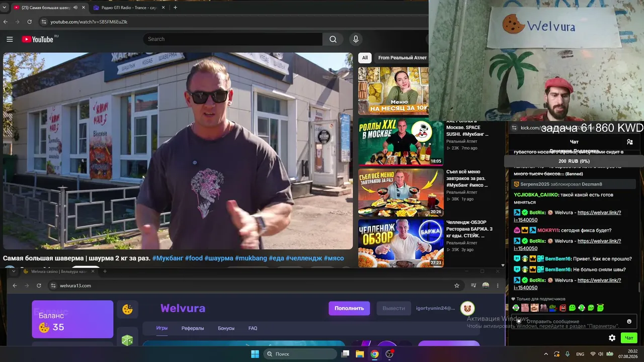Select the From Реальный Атлет chip

403,58
